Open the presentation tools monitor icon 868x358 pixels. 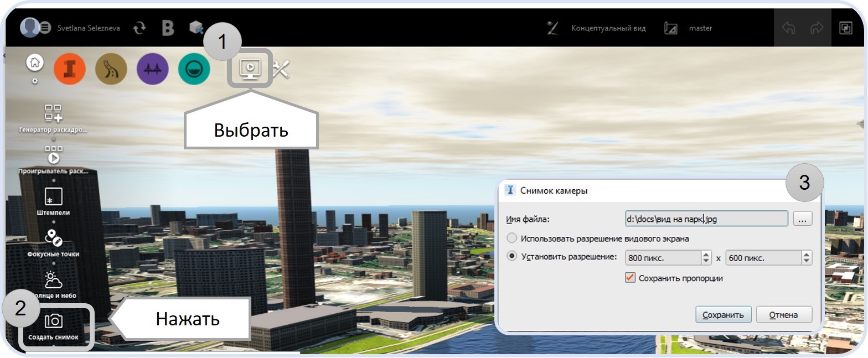(250, 68)
